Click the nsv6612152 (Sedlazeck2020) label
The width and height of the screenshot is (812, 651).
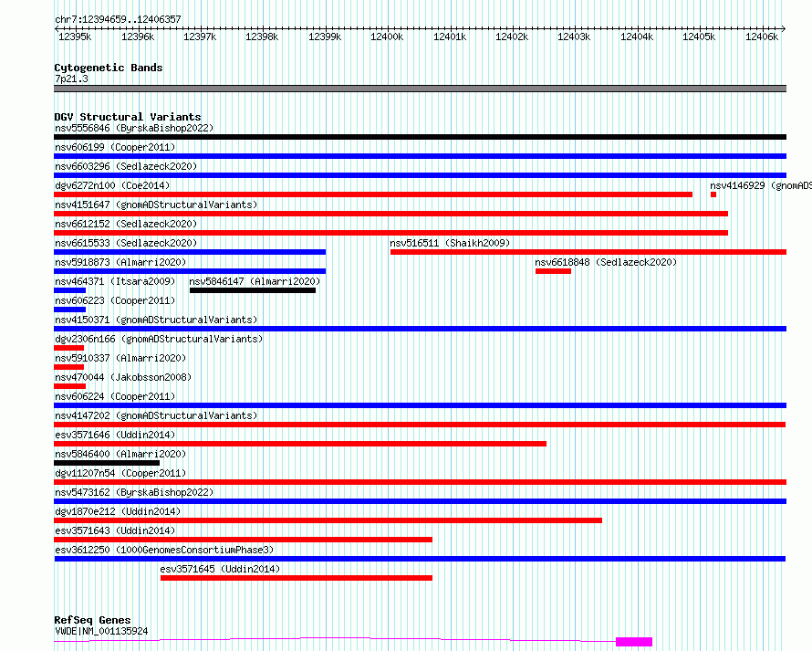pyautogui.click(x=126, y=224)
